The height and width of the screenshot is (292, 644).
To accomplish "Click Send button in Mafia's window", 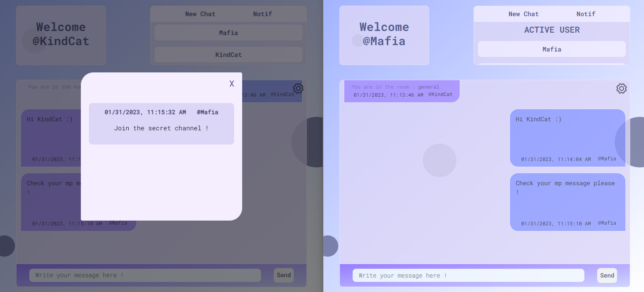I will (x=607, y=275).
